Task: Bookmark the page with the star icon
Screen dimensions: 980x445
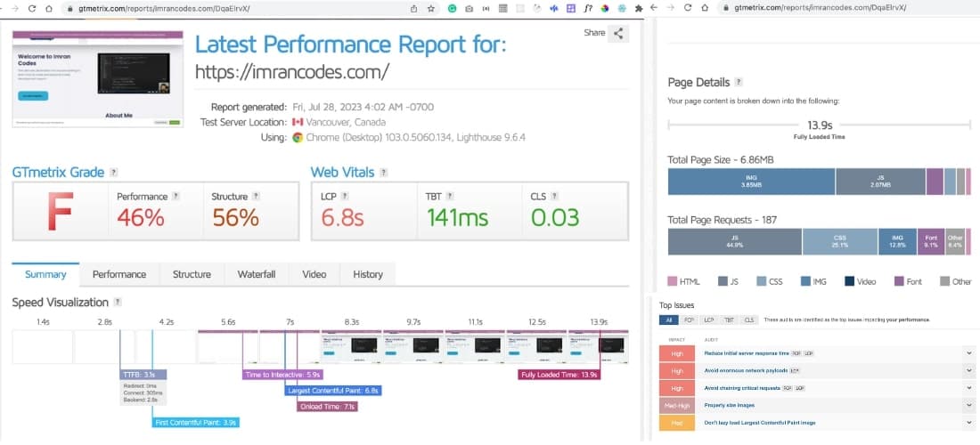Action: pos(430,9)
